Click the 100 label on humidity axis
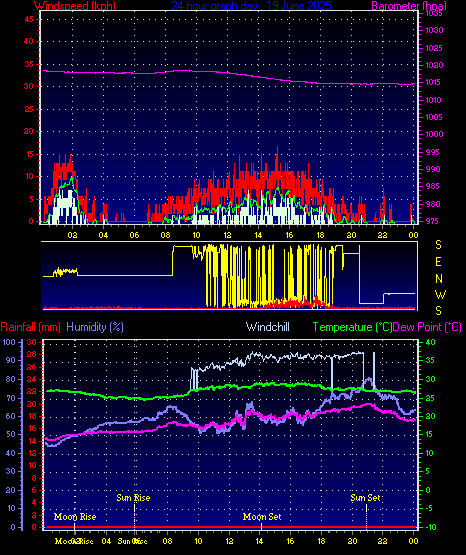466x555 pixels. tap(9, 342)
